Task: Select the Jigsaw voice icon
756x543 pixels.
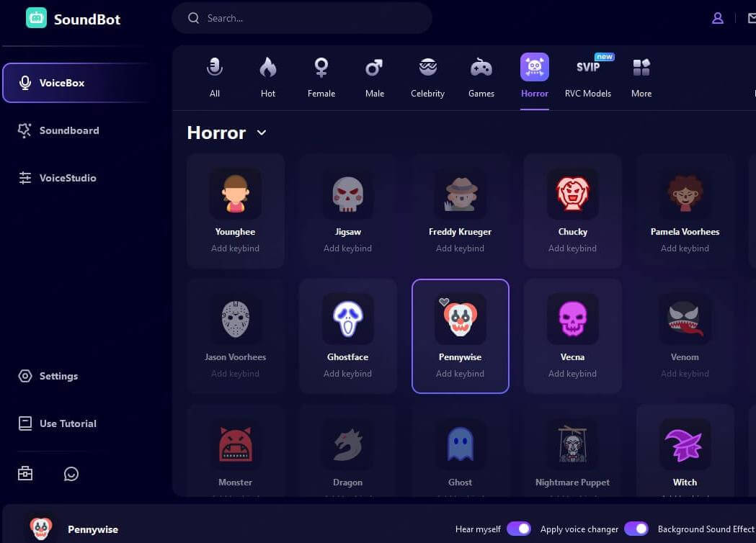Action: pyautogui.click(x=347, y=194)
